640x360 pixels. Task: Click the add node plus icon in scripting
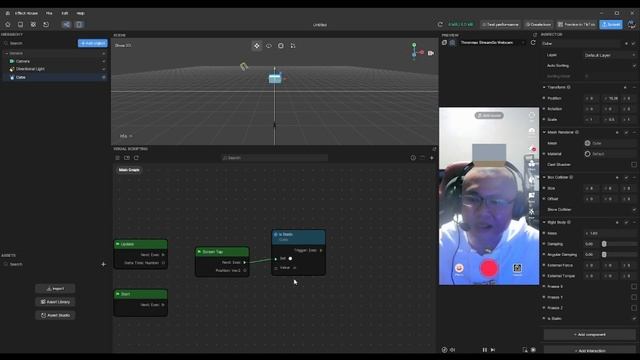tap(432, 158)
